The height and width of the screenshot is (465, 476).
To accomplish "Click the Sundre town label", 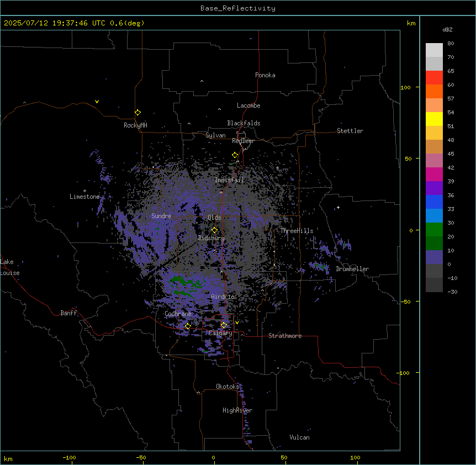I will (161, 216).
